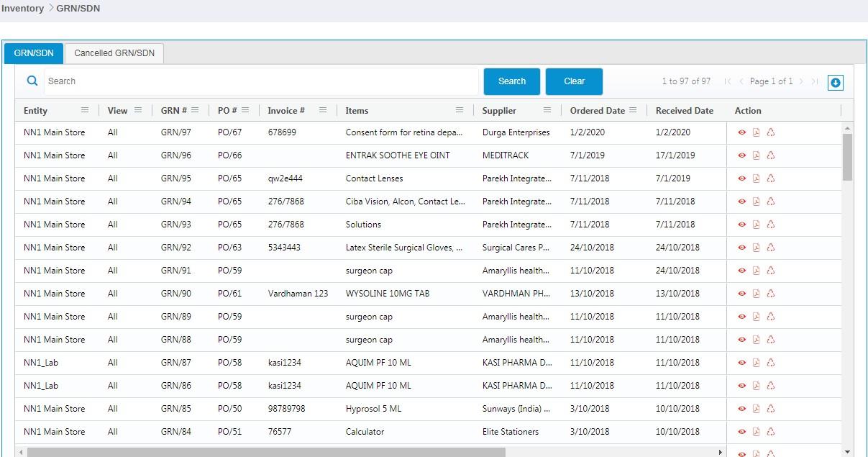Screen dimensions: 868x457
Task: View GRN/85 using eye icon
Action: (742, 409)
